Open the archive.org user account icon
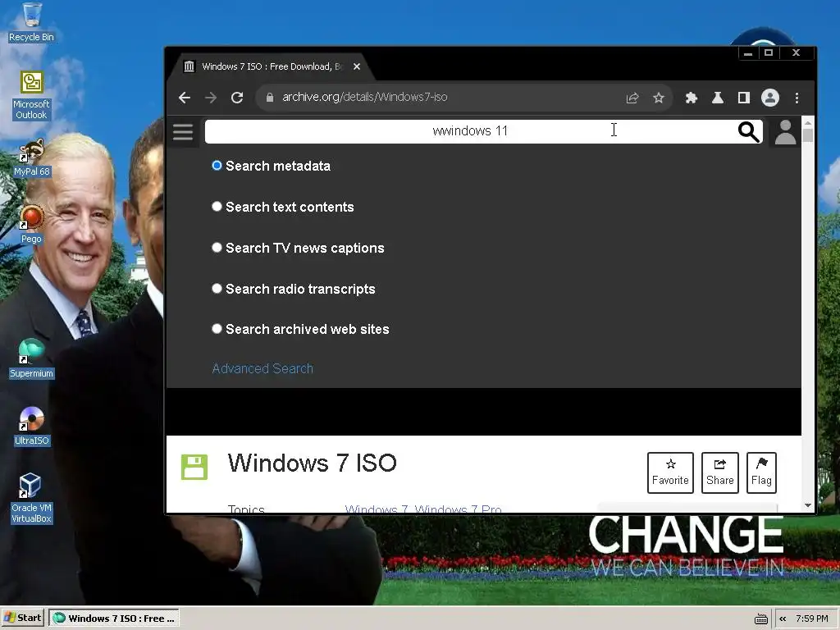Viewport: 840px width, 630px height. point(785,132)
